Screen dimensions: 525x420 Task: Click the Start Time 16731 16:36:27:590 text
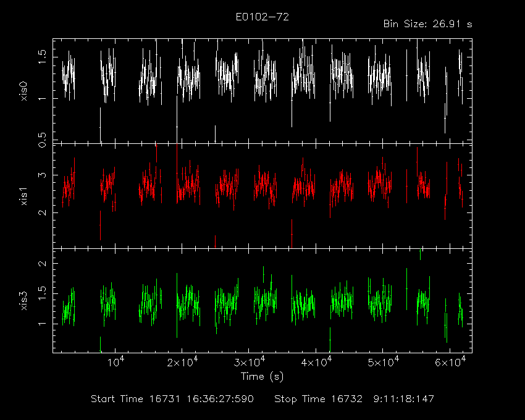(172, 399)
